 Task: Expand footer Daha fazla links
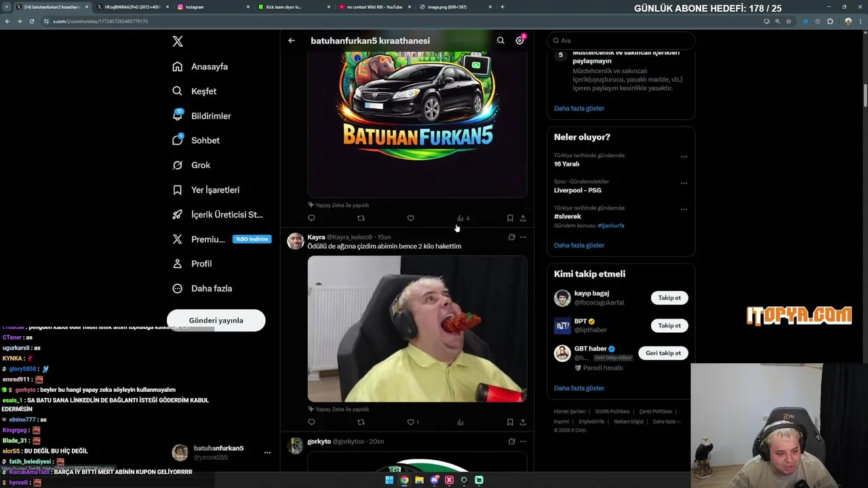click(667, 422)
